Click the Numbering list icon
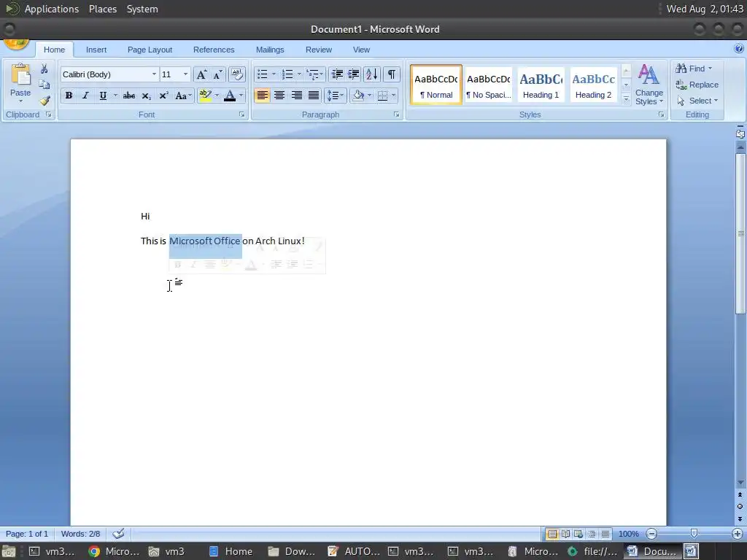This screenshot has height=560, width=747. [287, 74]
